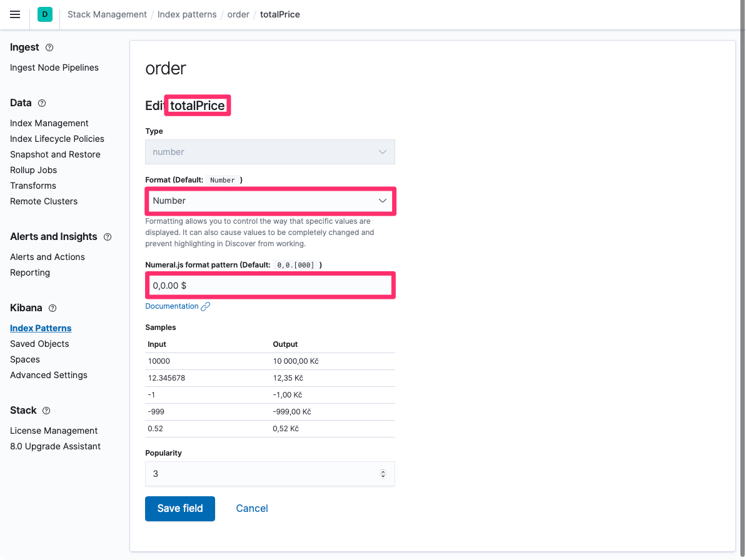The width and height of the screenshot is (746, 560).
Task: Click the Kibana section help icon
Action: 53,308
